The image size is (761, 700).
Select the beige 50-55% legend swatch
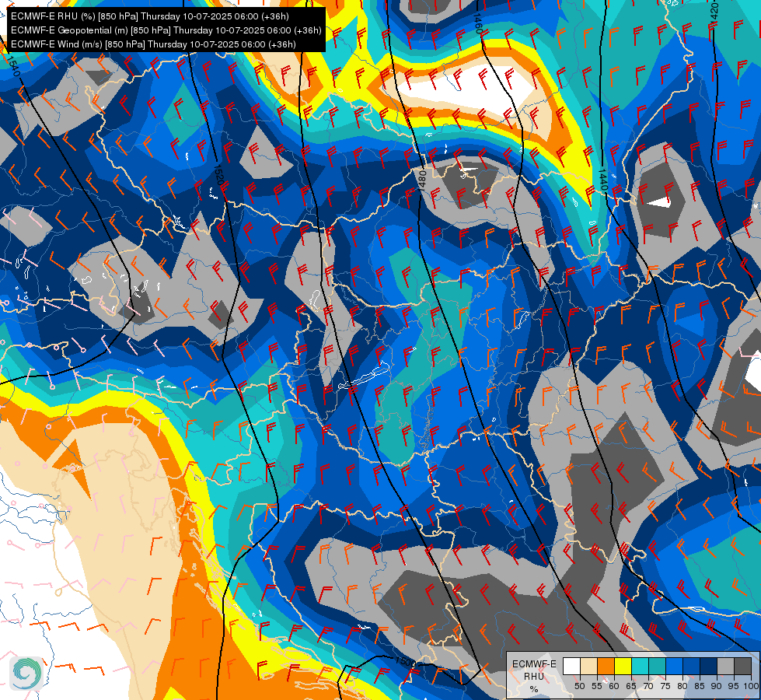588,666
